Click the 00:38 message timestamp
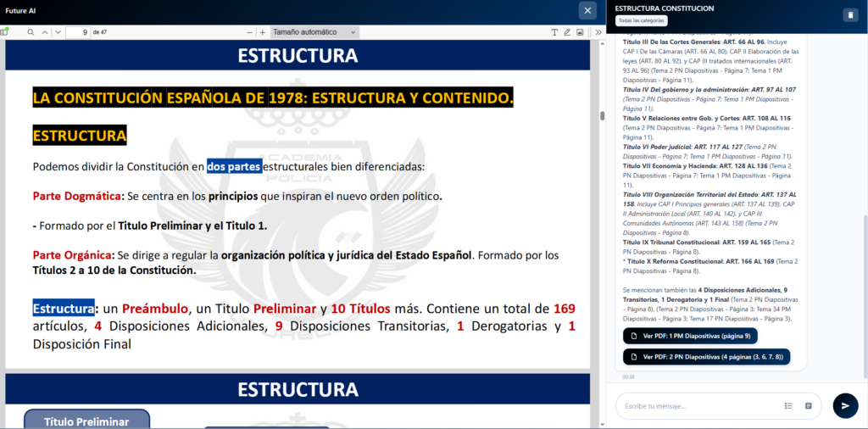The width and height of the screenshot is (868, 429). [628, 376]
